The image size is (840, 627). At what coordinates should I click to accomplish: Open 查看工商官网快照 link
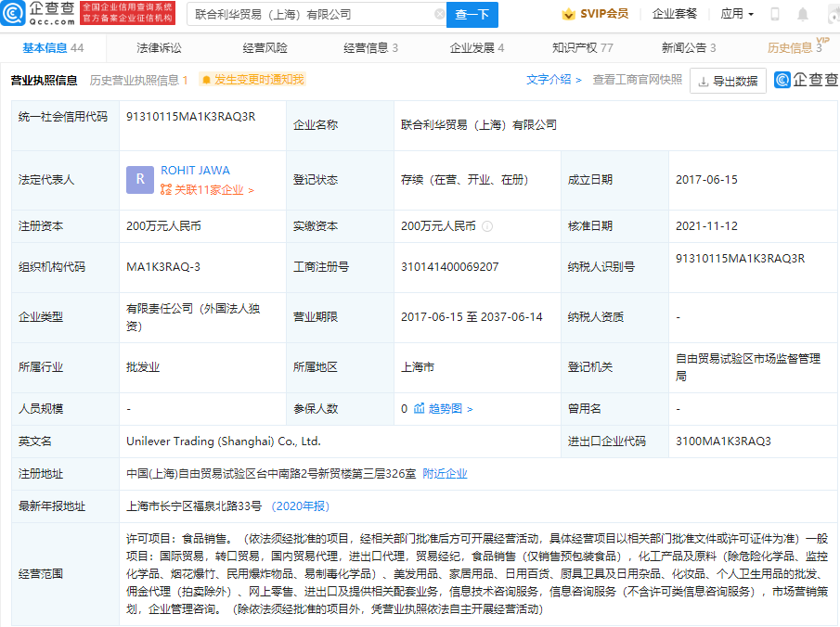pyautogui.click(x=637, y=80)
